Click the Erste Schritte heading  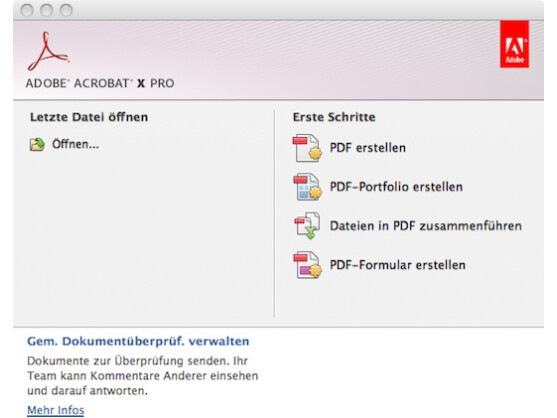click(x=334, y=117)
